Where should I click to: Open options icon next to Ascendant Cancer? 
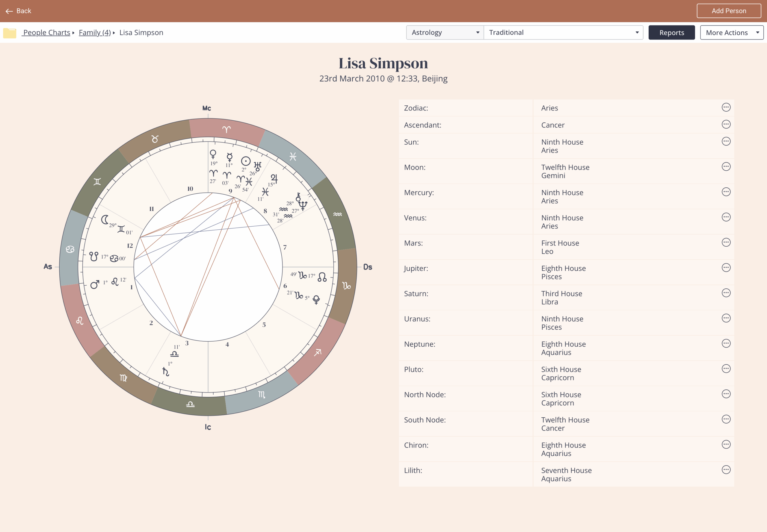tap(726, 124)
